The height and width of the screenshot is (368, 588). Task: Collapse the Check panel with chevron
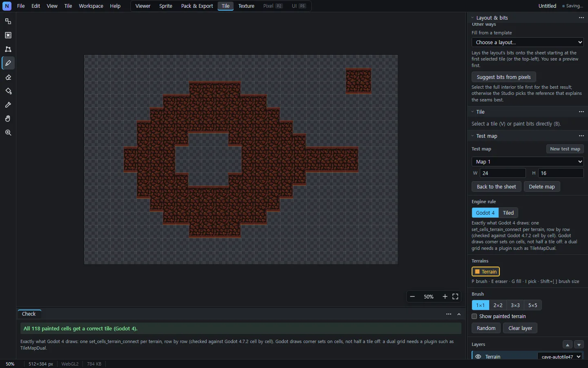[459, 314]
